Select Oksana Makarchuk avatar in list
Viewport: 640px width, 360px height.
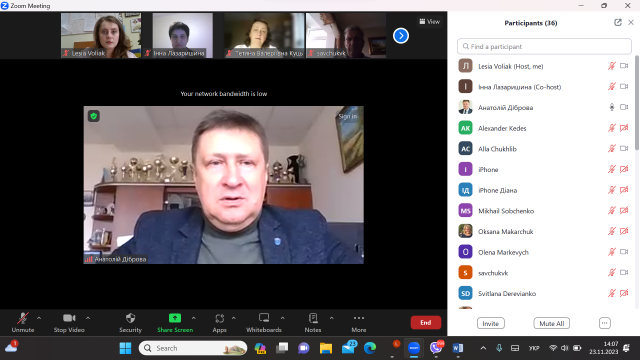tap(465, 231)
